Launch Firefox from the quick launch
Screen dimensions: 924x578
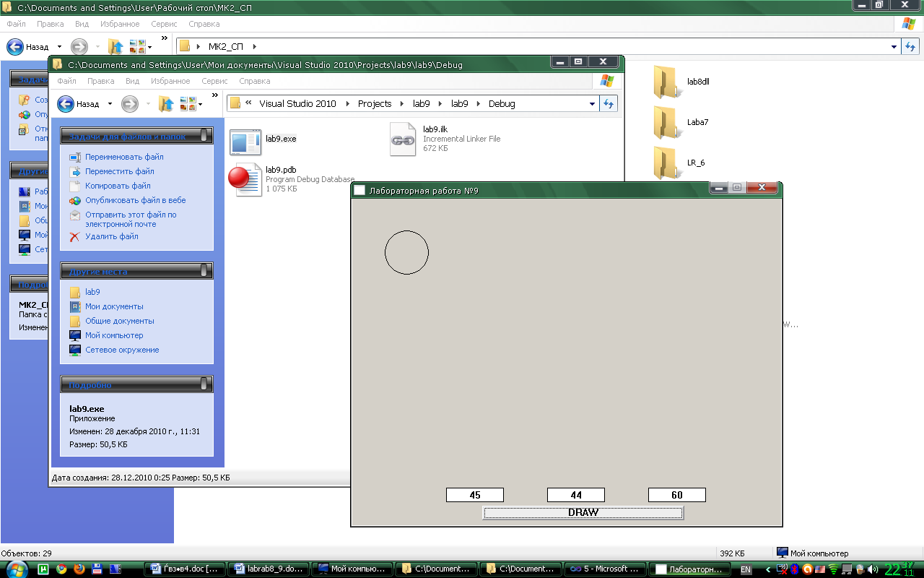pos(79,569)
